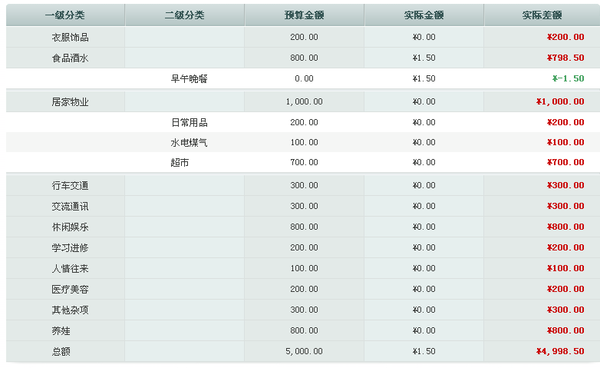Click the 200.00 budget for 医疗美容
Viewport: 600px width, 368px height.
point(304,289)
